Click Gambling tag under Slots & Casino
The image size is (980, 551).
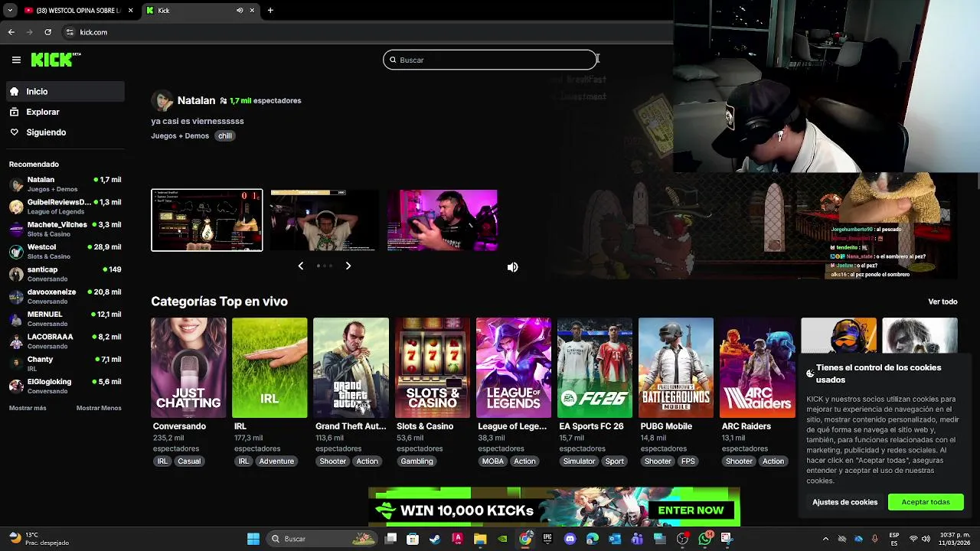(417, 461)
